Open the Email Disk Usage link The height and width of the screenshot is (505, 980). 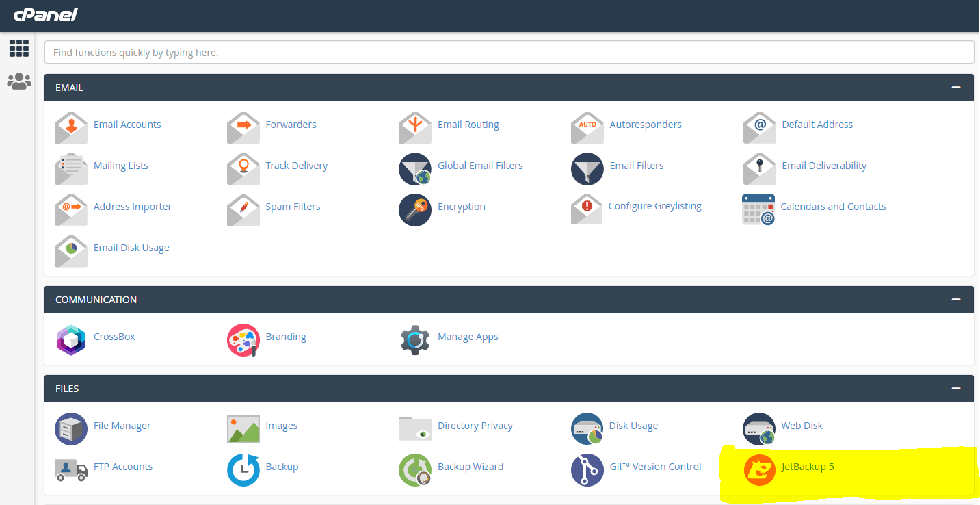tap(131, 248)
